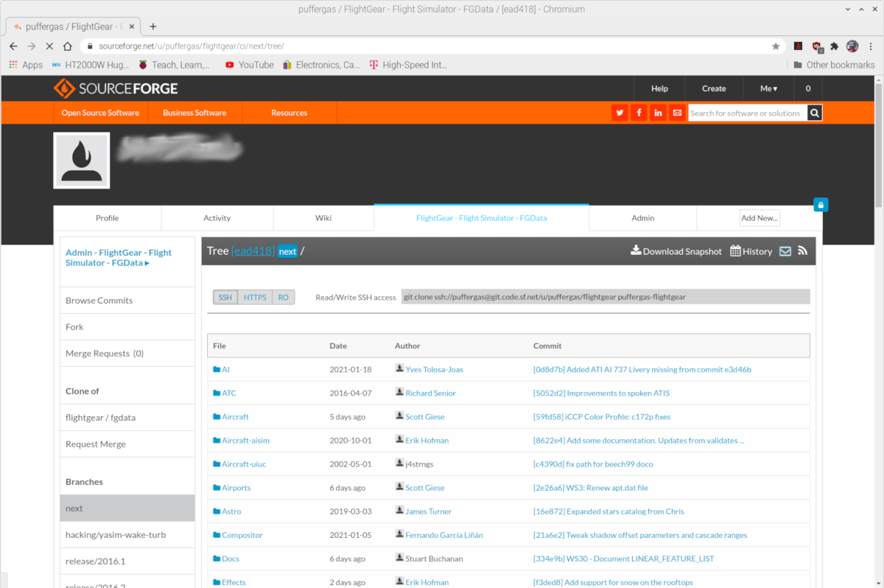Click the RSS feed icon in Tree header
The image size is (884, 588).
802,251
